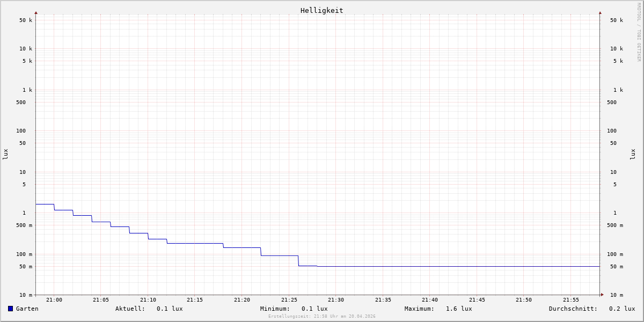
Task: Click the "50 m" label on left axis
Action: tap(26, 267)
